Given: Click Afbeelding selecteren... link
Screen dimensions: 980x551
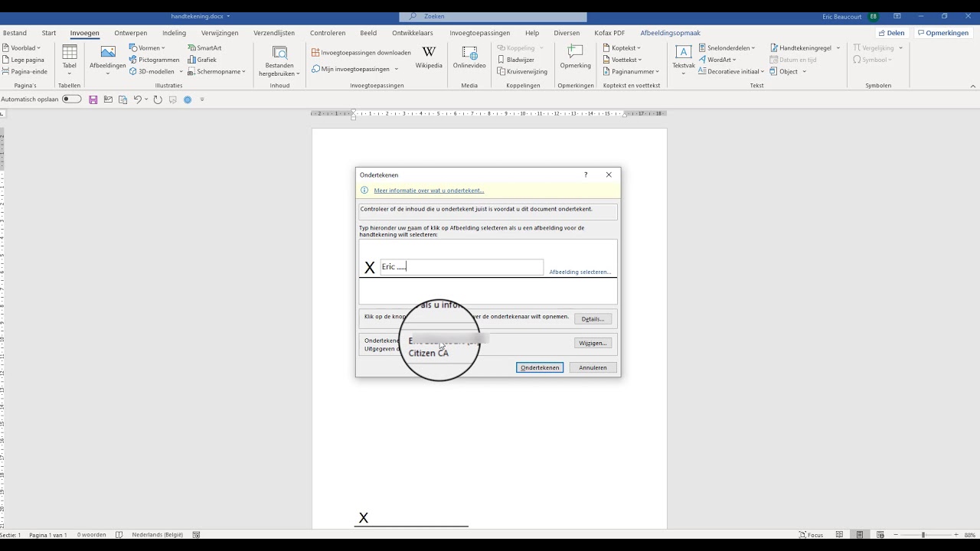Looking at the screenshot, I should click(580, 272).
